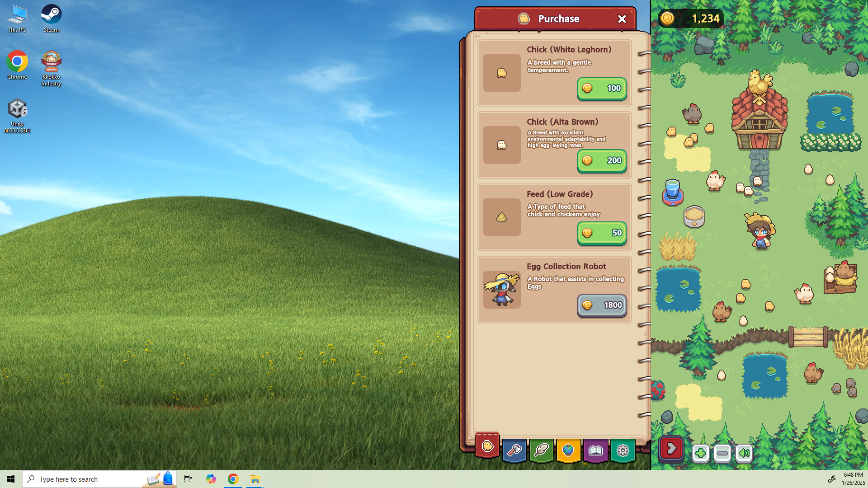Image resolution: width=868 pixels, height=488 pixels.
Task: Click the wooden bridge over the ditch
Action: (808, 337)
